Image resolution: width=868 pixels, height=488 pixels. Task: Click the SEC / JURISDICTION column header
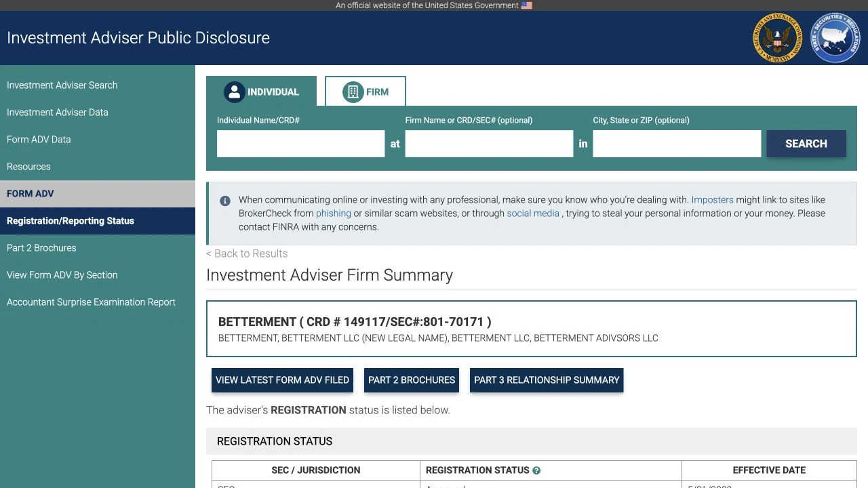point(316,470)
